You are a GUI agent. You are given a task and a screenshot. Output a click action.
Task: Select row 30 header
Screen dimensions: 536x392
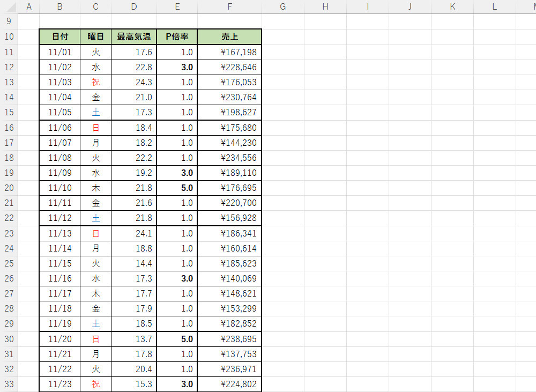tap(9, 339)
